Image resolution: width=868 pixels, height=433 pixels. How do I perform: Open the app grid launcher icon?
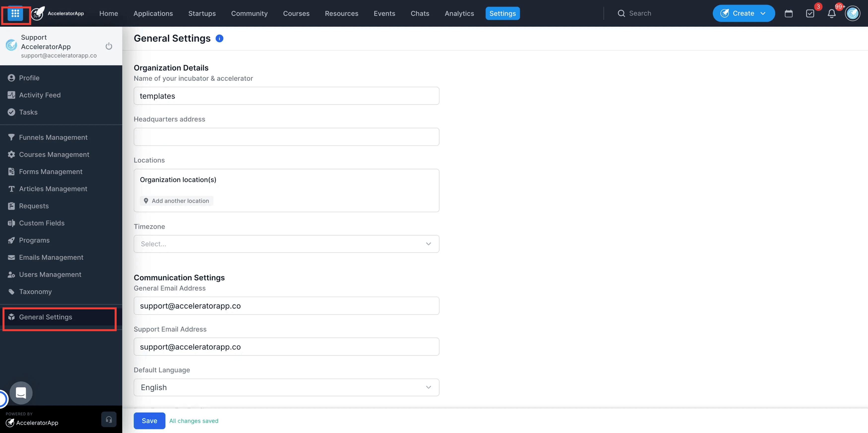click(15, 13)
